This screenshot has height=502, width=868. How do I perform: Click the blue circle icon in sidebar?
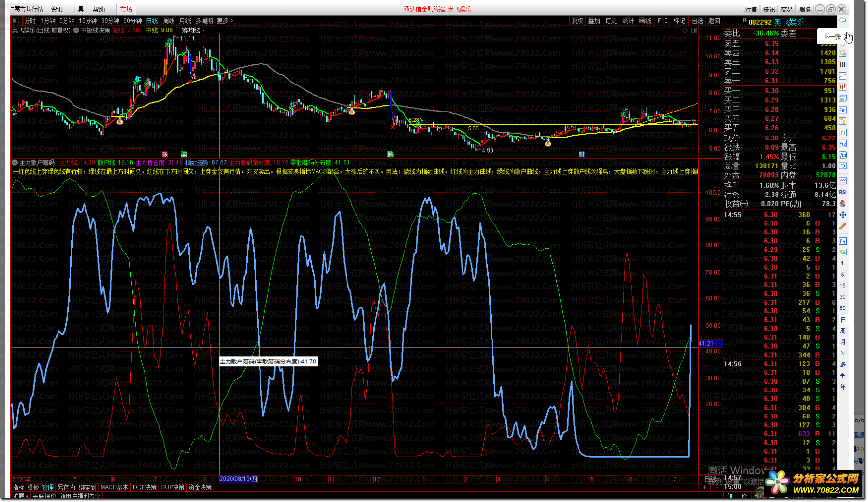pos(843,166)
